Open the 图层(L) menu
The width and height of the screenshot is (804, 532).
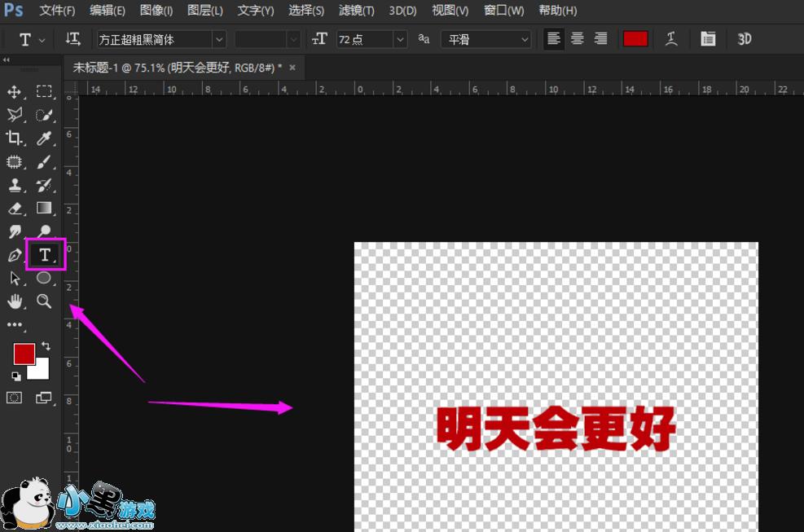[204, 11]
